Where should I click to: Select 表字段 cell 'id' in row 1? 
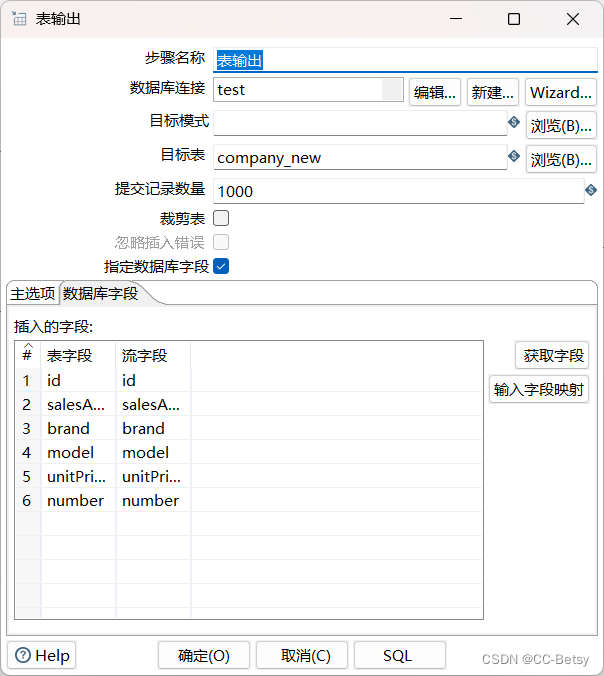(x=78, y=380)
